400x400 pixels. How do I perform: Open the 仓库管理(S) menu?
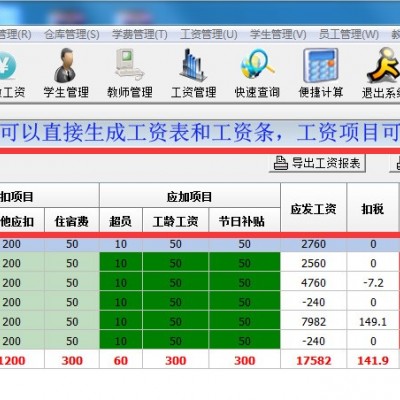[72, 34]
